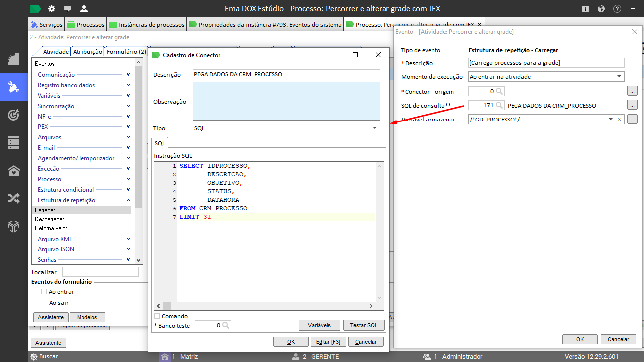Open the info icon at top right
This screenshot has width=644, height=362.
point(585,9)
